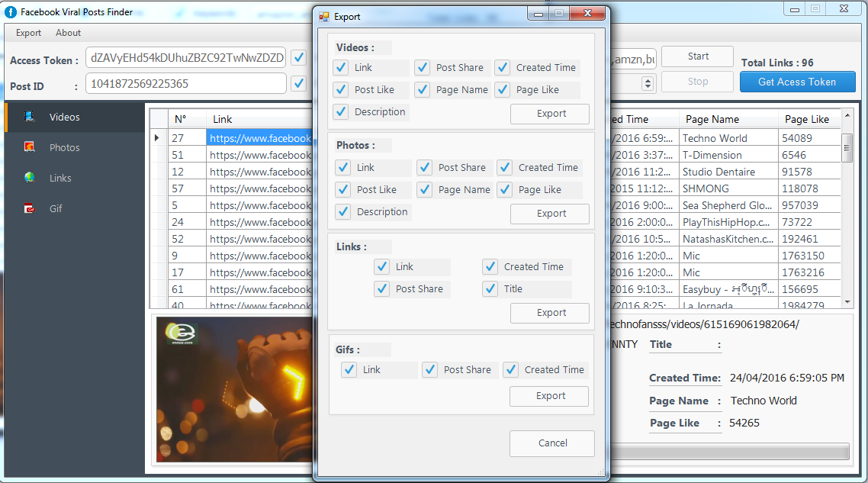This screenshot has height=483, width=868.
Task: Click the Gif icon in the sidebar
Action: pyautogui.click(x=29, y=208)
